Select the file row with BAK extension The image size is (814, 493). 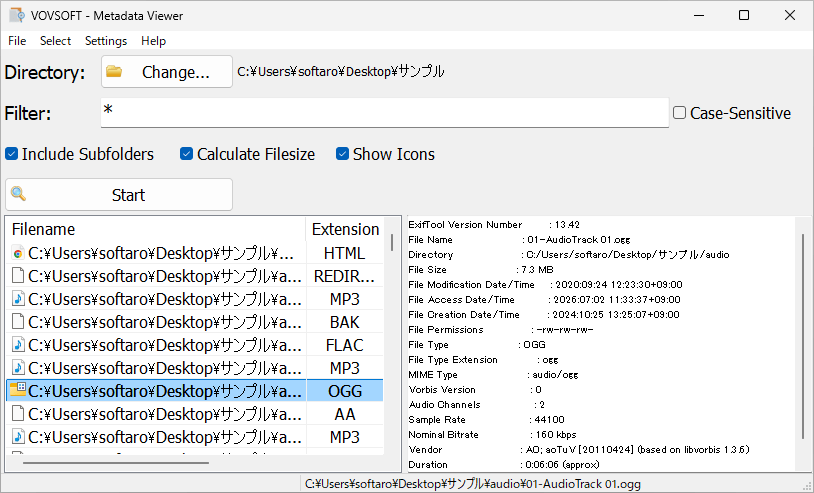point(195,322)
